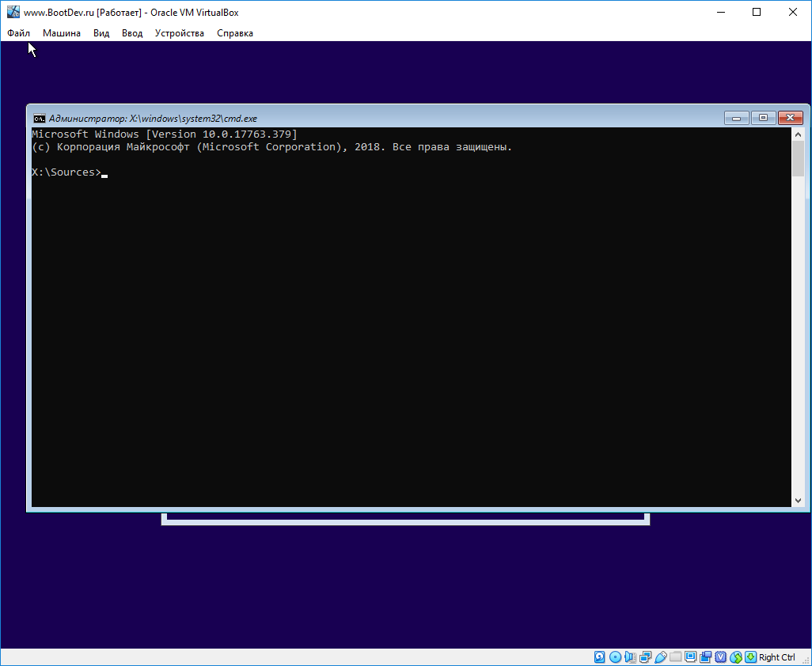Click the Version 10.0.17763.379 text line
The height and width of the screenshot is (666, 812).
165,134
